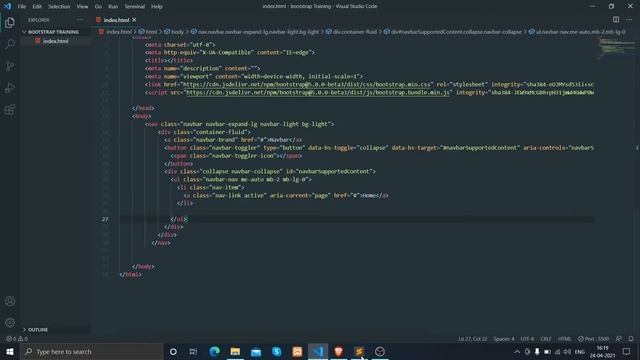The height and width of the screenshot is (360, 640).
Task: Open Task View on taskbar
Action: [x=193, y=351]
